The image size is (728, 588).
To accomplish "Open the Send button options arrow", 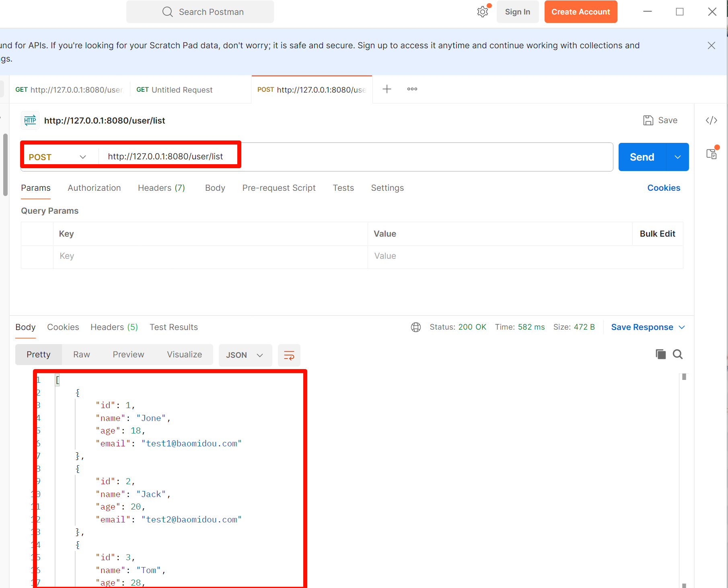I will pyautogui.click(x=677, y=157).
